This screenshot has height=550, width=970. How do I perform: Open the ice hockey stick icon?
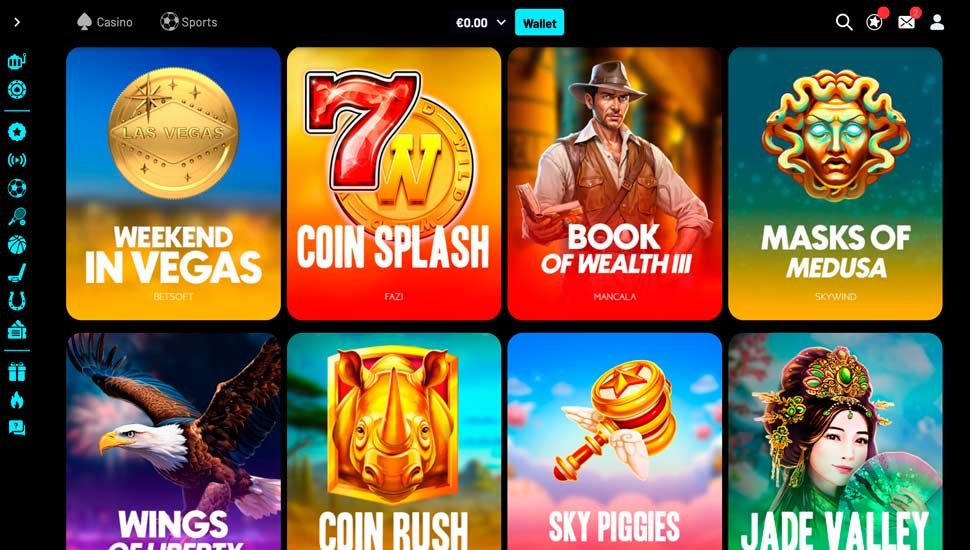pyautogui.click(x=17, y=273)
